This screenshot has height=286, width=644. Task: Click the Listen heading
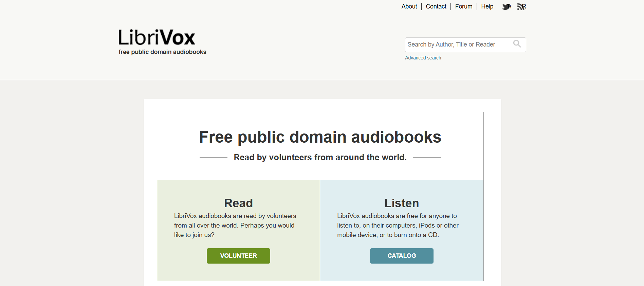coord(402,203)
